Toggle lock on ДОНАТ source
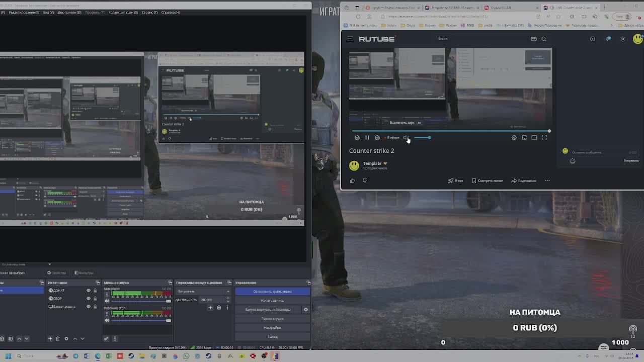Viewport: 644px width, 362px height. point(95,291)
